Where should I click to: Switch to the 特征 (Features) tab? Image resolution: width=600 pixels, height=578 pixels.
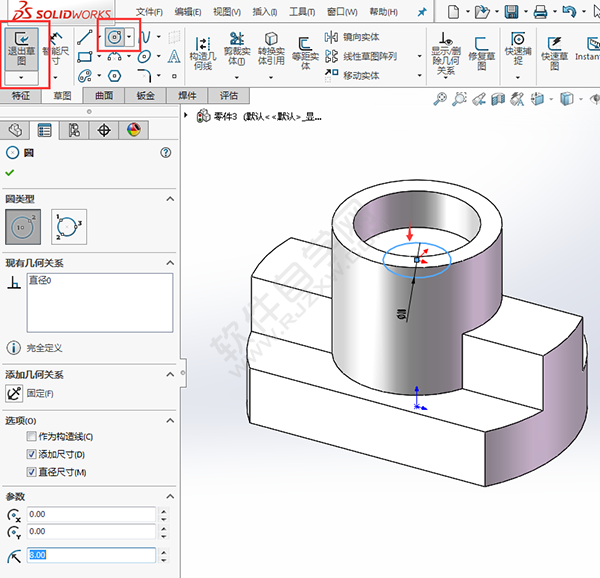click(x=21, y=95)
